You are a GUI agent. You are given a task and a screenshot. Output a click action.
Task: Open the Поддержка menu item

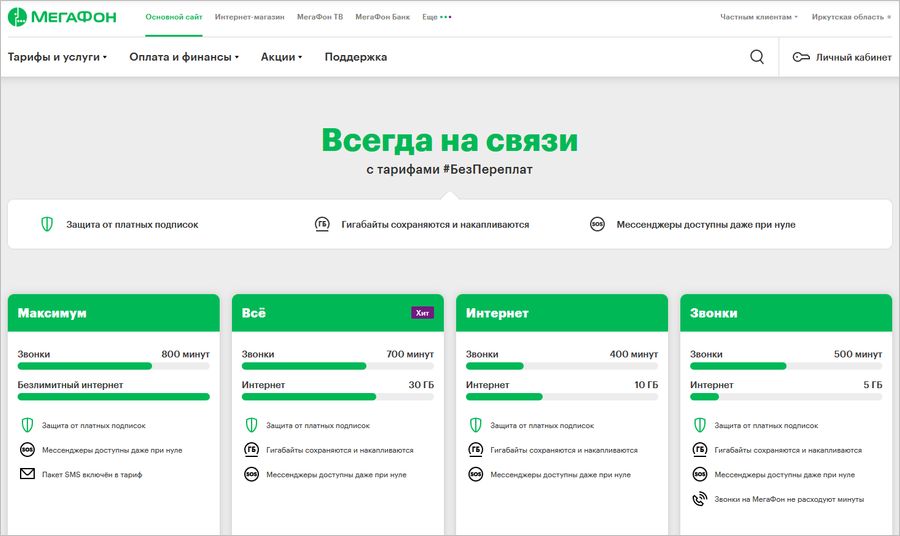point(356,57)
